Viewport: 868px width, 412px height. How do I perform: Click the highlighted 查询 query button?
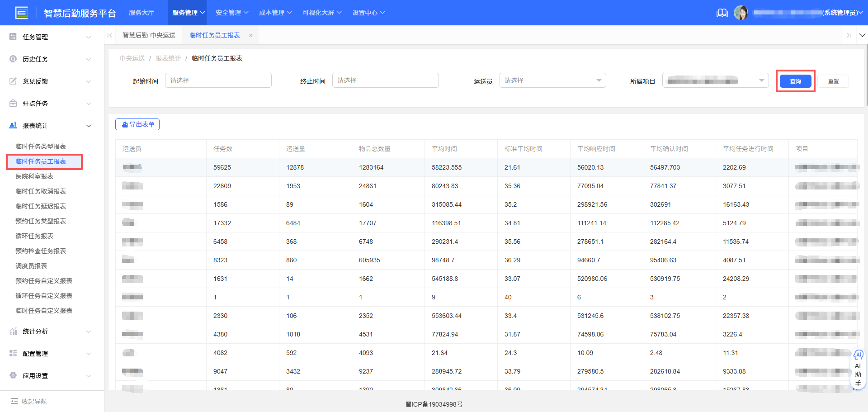(795, 81)
